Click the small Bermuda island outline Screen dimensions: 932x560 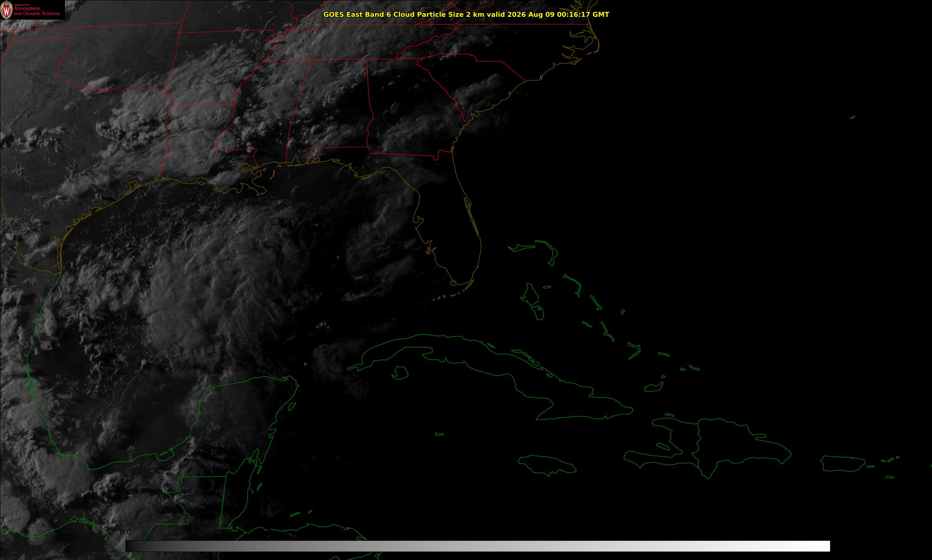pyautogui.click(x=853, y=117)
